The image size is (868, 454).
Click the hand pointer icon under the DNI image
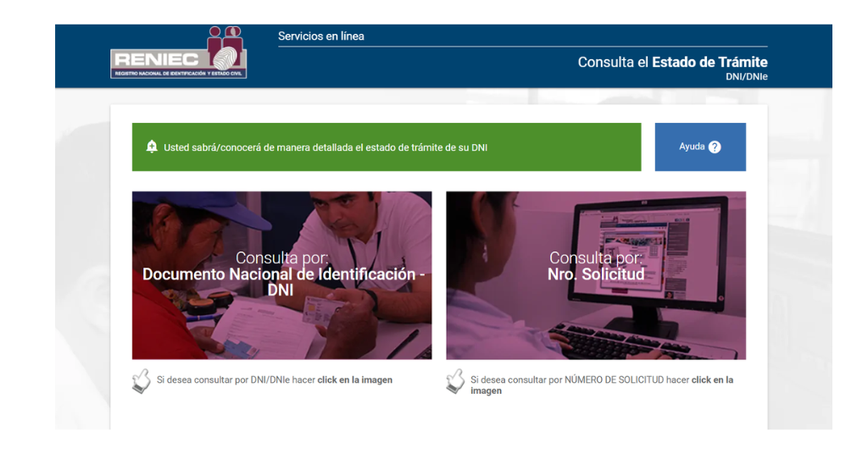(142, 381)
